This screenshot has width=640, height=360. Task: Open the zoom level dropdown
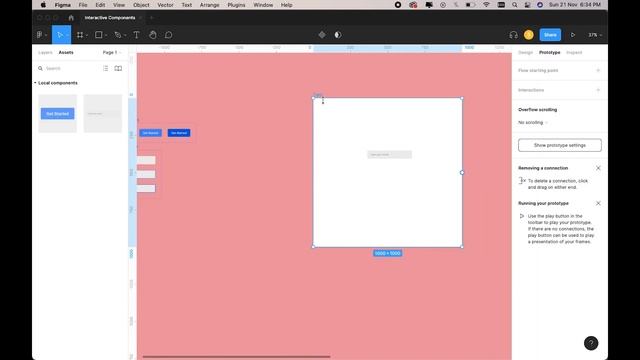tap(595, 35)
